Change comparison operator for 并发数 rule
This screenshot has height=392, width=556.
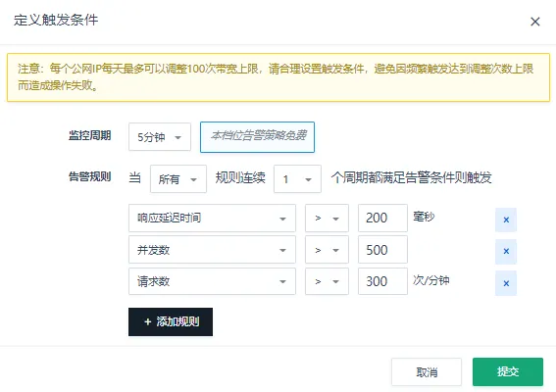(x=327, y=250)
